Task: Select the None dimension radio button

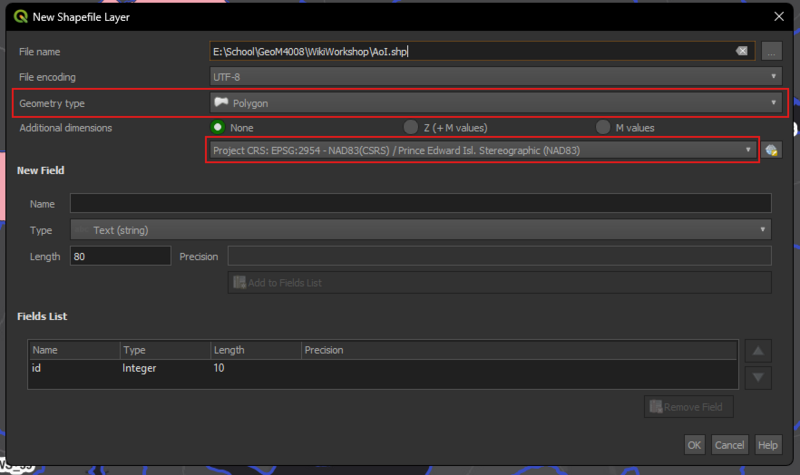Action: 217,127
